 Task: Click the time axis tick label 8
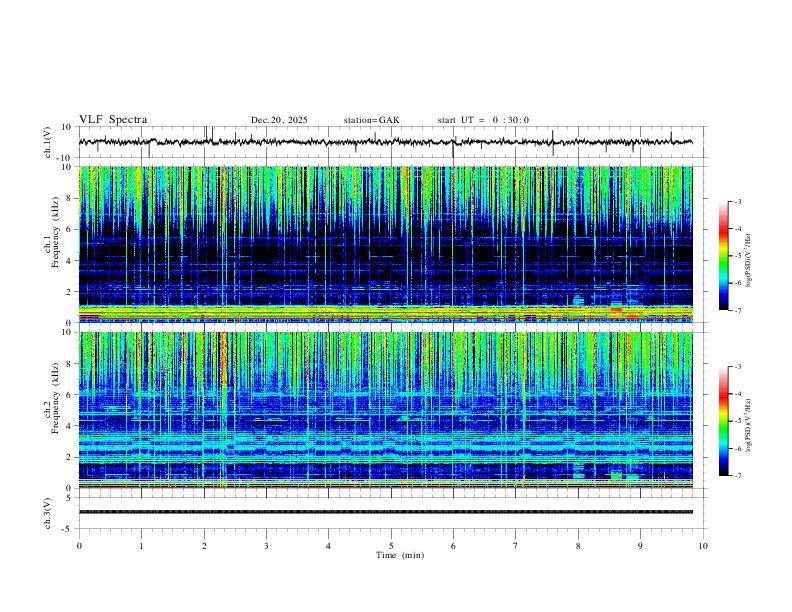pos(578,546)
